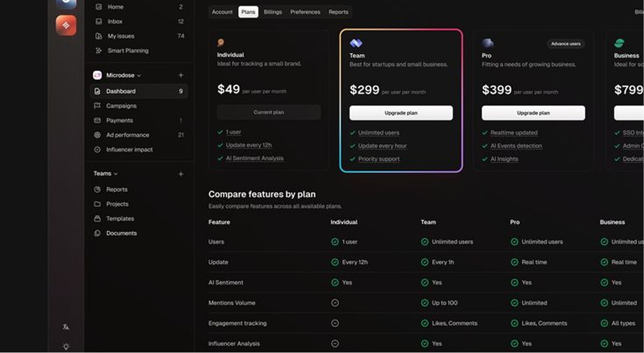Screen dimensions: 644x353
Task: Click the Current plan label on Individual plan
Action: [269, 112]
